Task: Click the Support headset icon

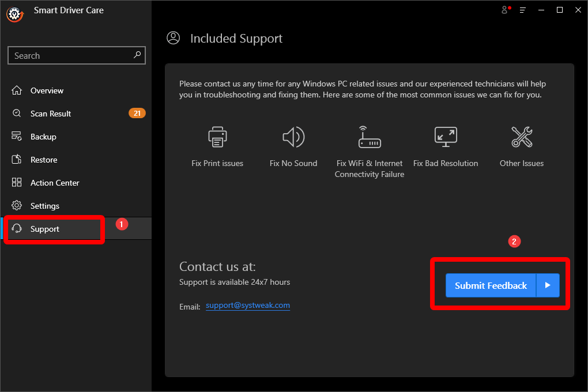Action: tap(17, 228)
